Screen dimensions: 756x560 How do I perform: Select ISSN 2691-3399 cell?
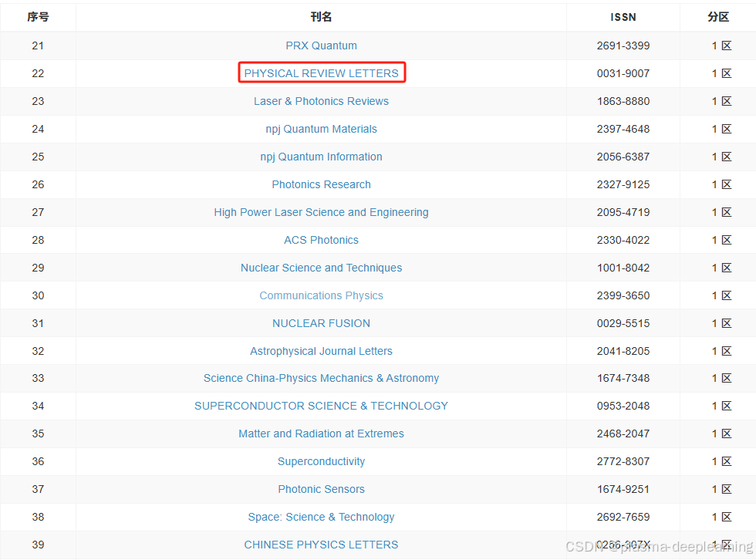pyautogui.click(x=623, y=46)
